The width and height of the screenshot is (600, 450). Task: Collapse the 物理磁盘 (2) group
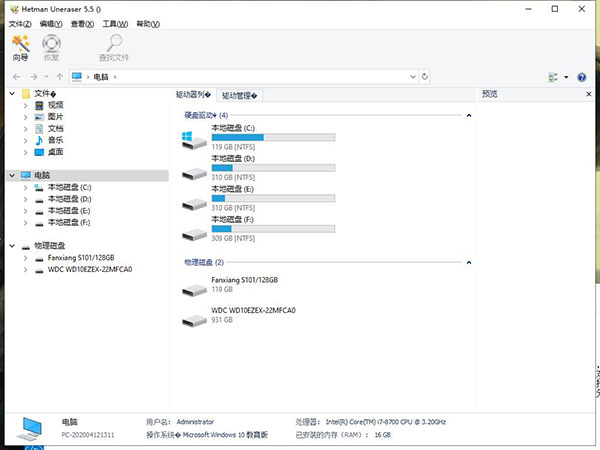point(469,262)
